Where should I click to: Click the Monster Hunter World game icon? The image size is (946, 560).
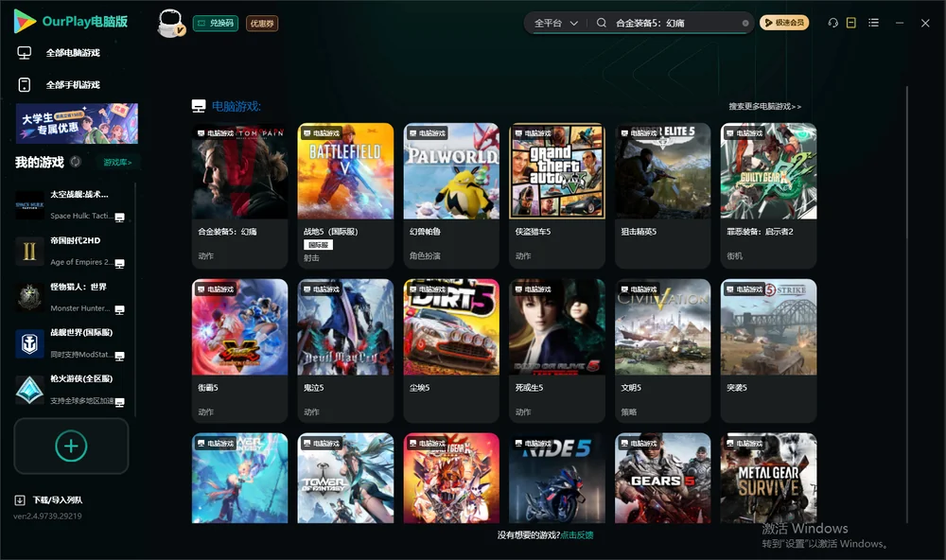(x=29, y=297)
